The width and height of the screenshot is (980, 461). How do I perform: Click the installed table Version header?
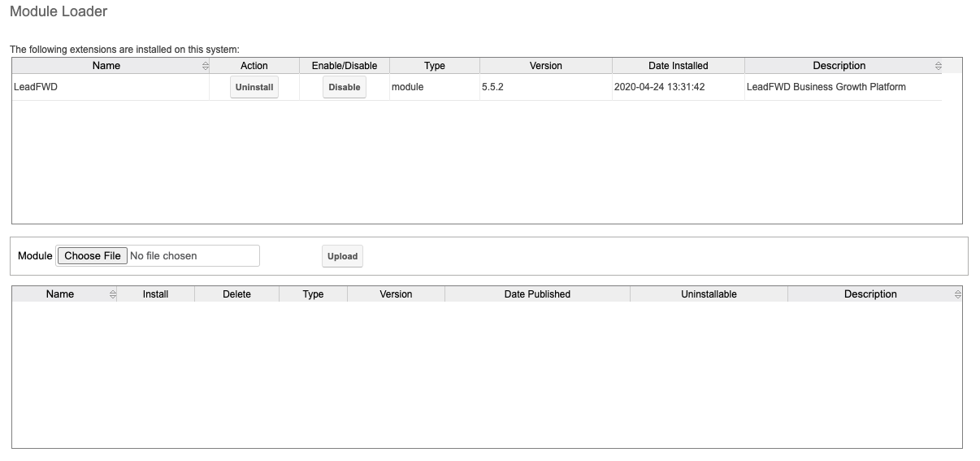click(x=546, y=66)
